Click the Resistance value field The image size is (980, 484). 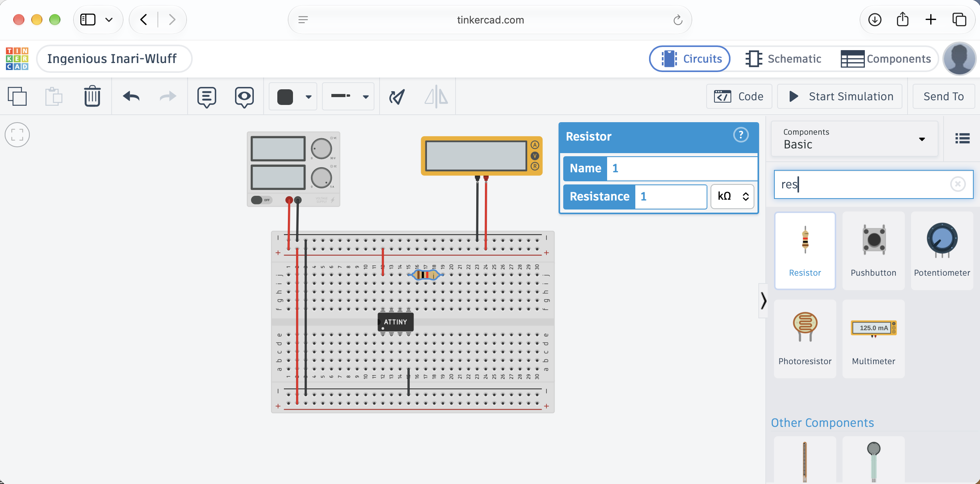pyautogui.click(x=671, y=197)
